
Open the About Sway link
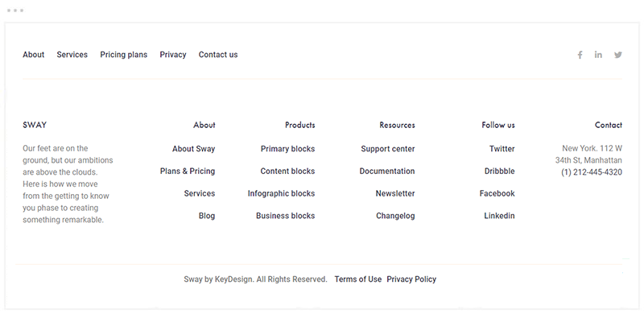coord(193,149)
